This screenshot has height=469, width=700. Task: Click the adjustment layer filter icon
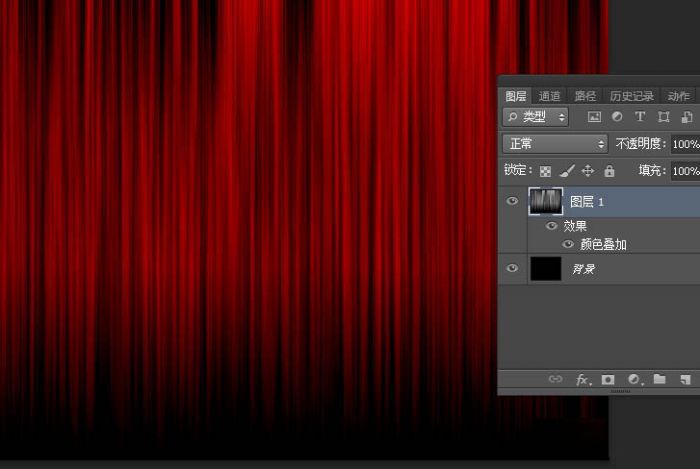click(x=617, y=117)
